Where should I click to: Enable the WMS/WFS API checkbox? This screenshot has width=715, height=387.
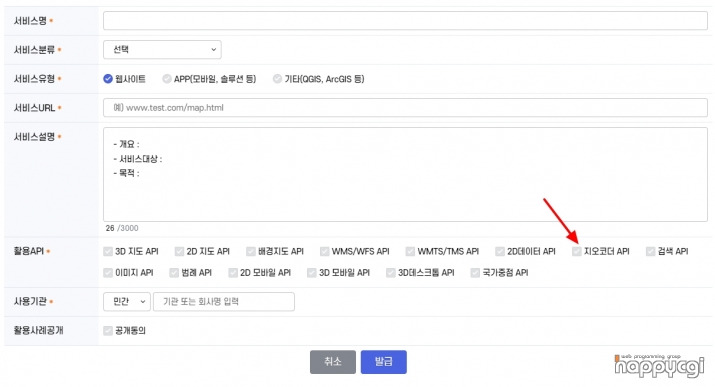point(325,251)
